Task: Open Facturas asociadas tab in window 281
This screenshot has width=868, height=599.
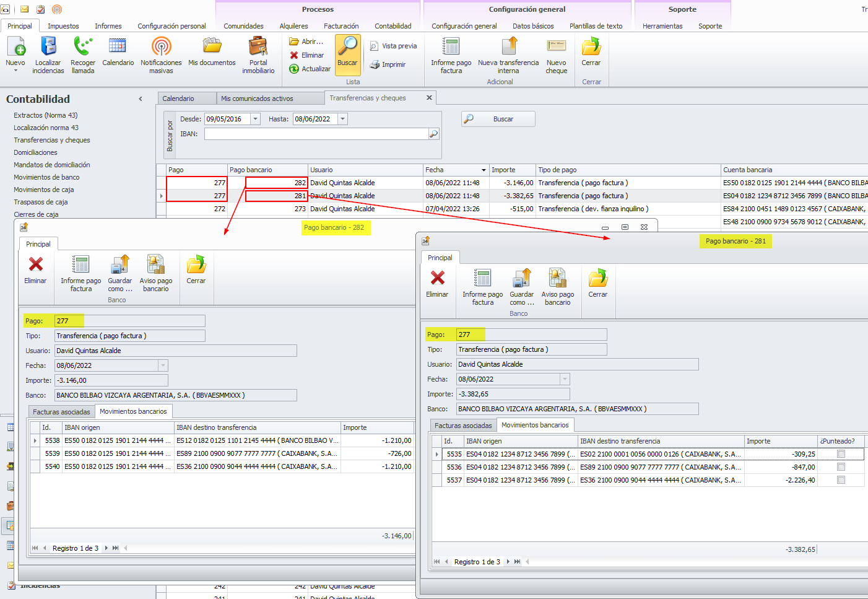Action: point(463,426)
